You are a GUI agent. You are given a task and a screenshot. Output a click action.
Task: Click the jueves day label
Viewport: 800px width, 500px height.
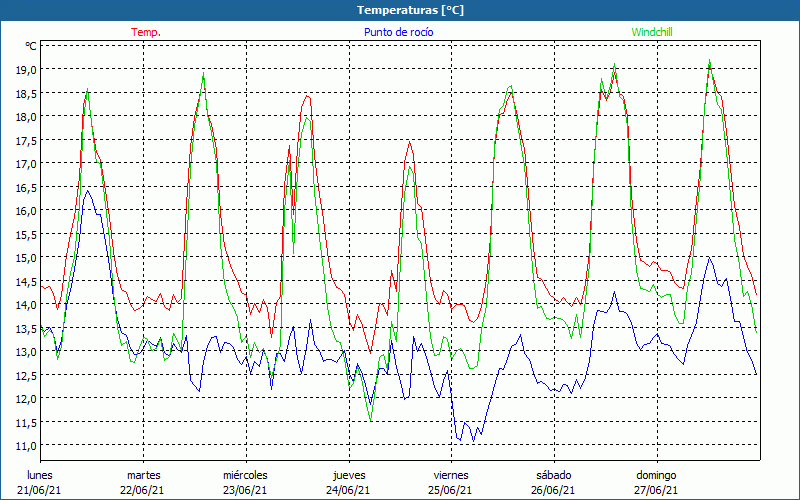349,476
